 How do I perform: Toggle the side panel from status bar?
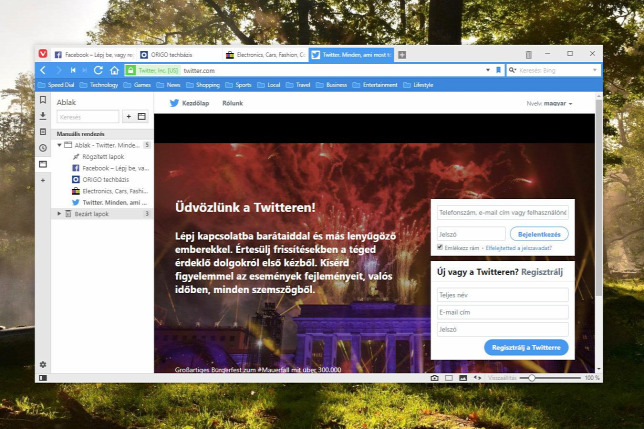tap(43, 378)
